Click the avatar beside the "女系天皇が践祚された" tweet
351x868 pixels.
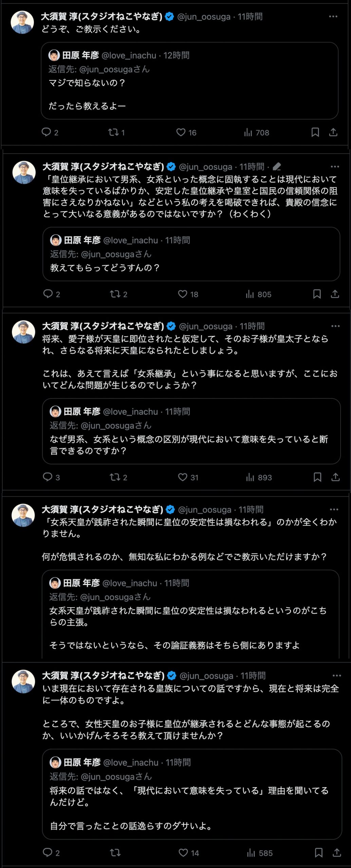click(x=23, y=515)
